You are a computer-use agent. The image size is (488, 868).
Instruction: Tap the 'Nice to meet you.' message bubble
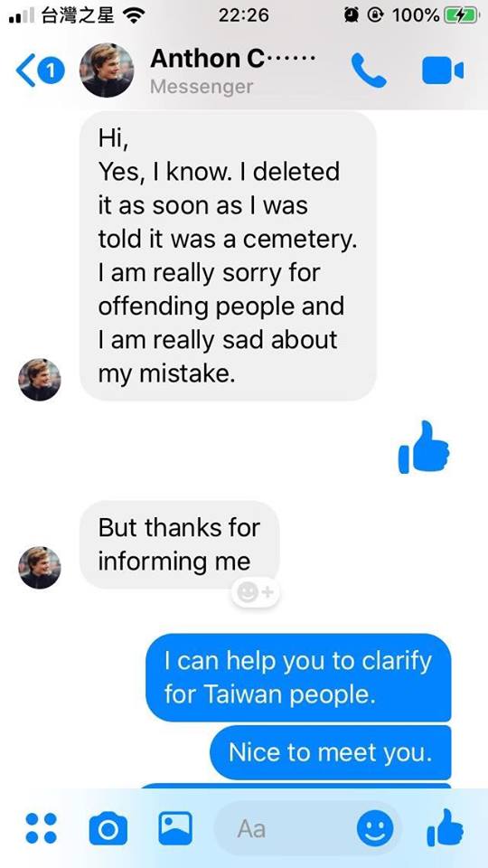point(331,752)
